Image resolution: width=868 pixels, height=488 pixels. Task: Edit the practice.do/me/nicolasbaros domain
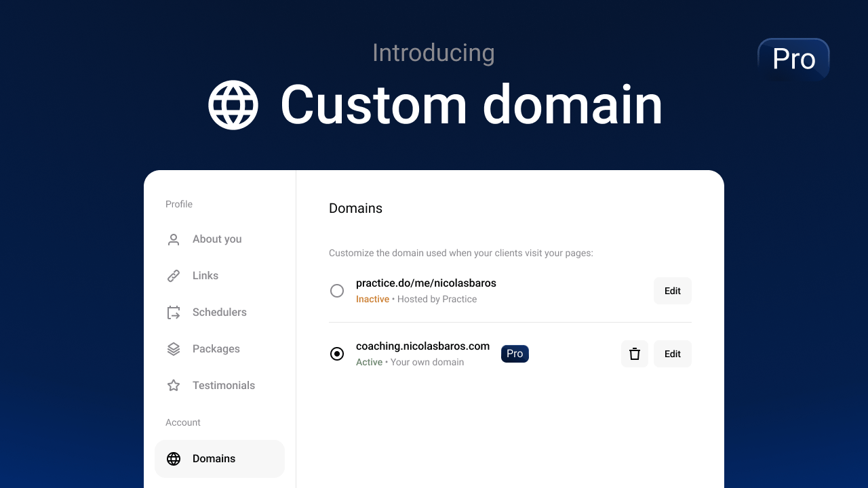[672, 291]
